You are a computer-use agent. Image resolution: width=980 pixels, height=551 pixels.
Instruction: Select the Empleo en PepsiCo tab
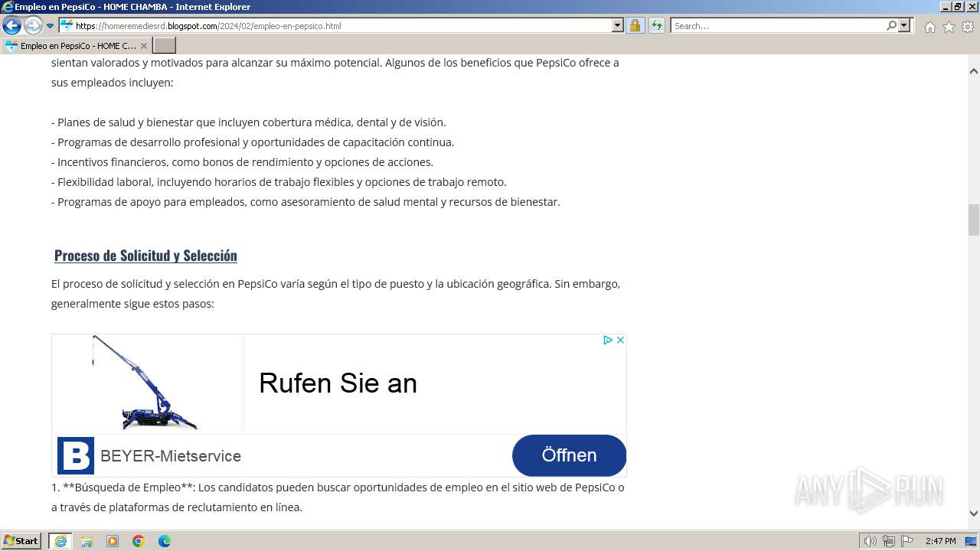76,46
